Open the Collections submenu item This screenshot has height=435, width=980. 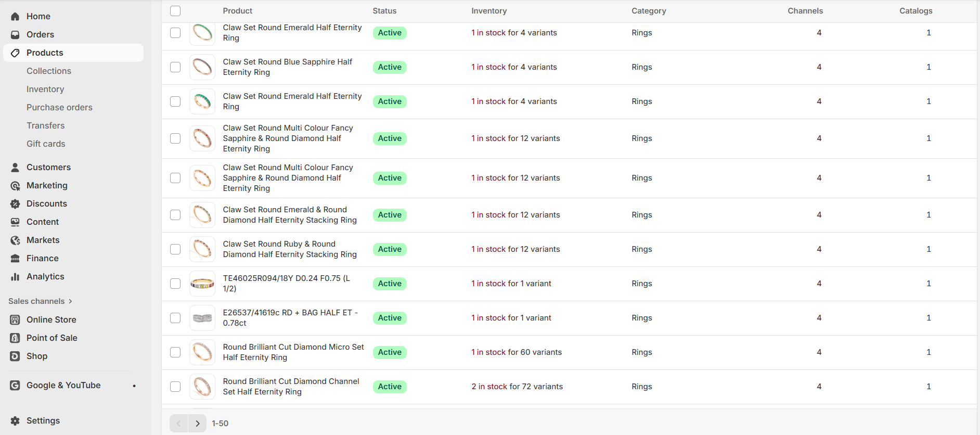[x=49, y=71]
